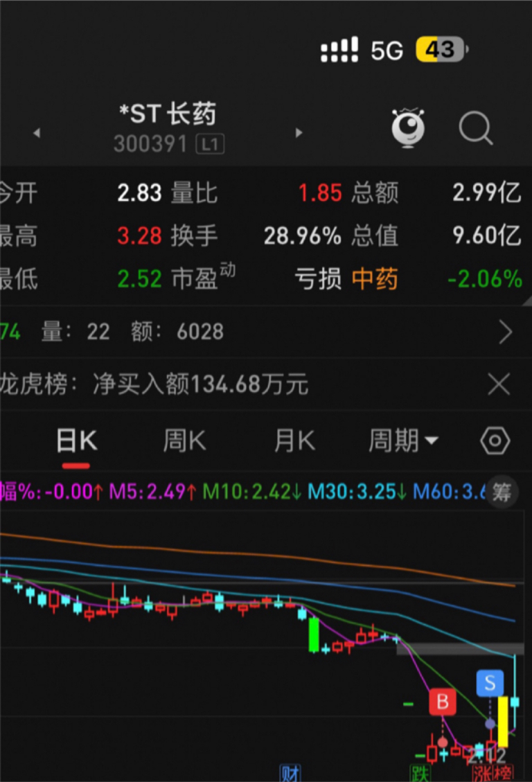
Task: Expand trade details chevron arrow
Action: point(506,332)
